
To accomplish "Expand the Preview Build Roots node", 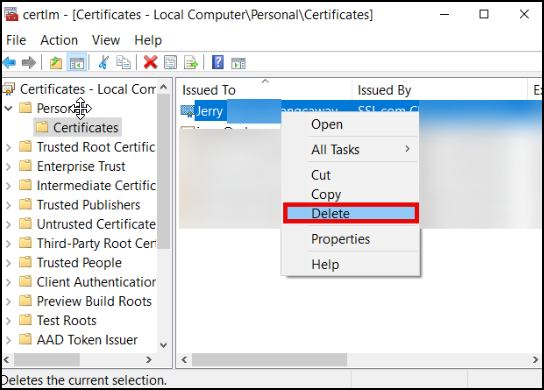I will click(x=9, y=302).
